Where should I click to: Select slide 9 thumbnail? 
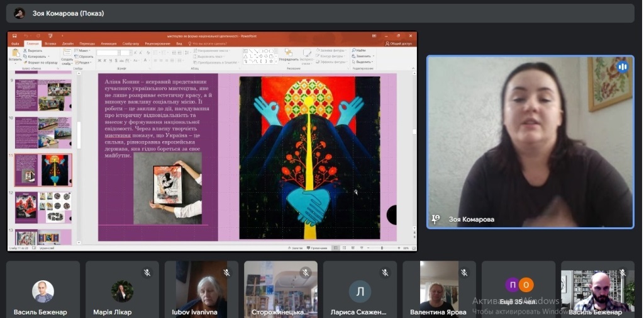[43, 95]
